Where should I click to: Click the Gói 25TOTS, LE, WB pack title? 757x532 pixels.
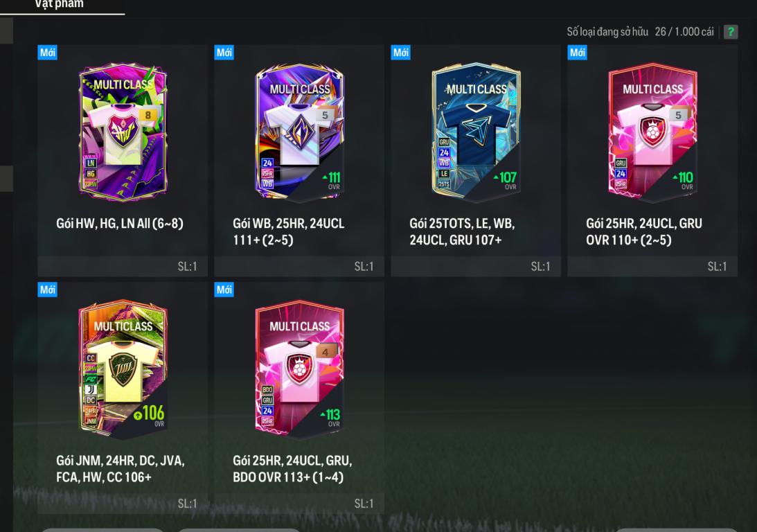tap(462, 232)
